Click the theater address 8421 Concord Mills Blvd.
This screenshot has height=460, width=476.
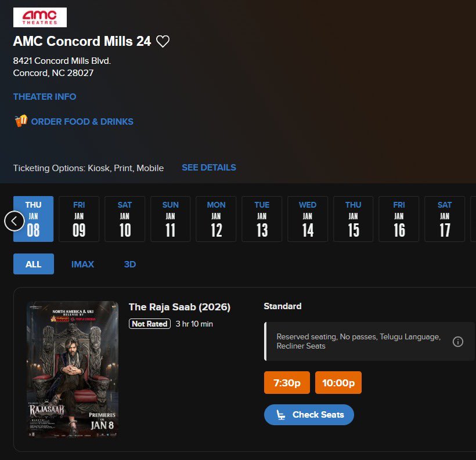62,61
